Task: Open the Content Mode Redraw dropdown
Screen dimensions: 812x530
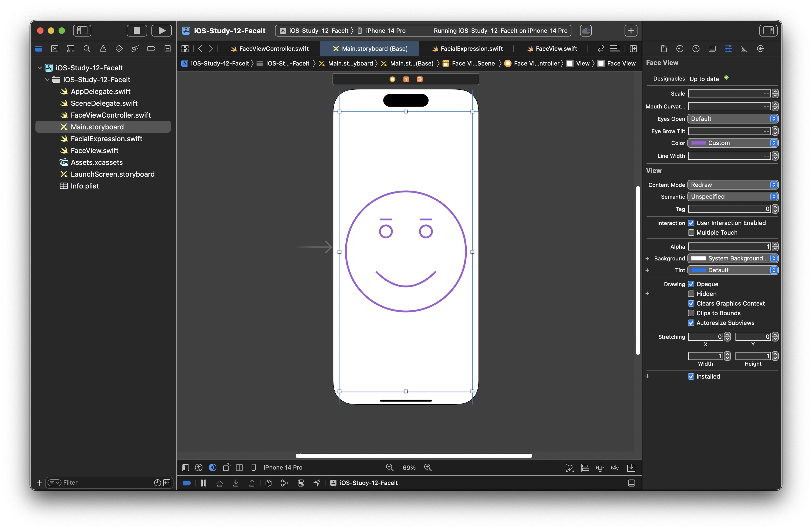Action: coord(732,185)
